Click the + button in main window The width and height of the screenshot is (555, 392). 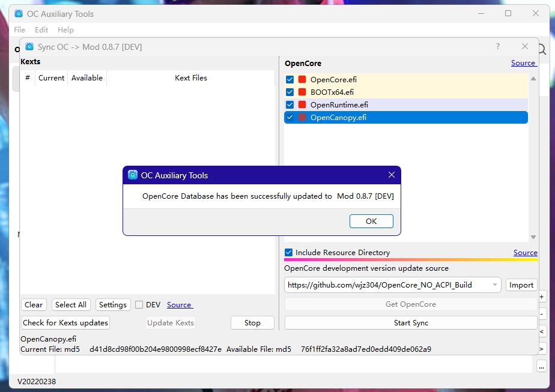click(x=542, y=297)
